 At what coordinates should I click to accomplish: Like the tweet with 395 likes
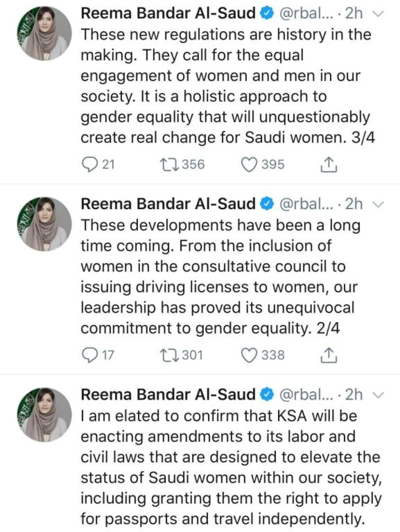coord(249,165)
